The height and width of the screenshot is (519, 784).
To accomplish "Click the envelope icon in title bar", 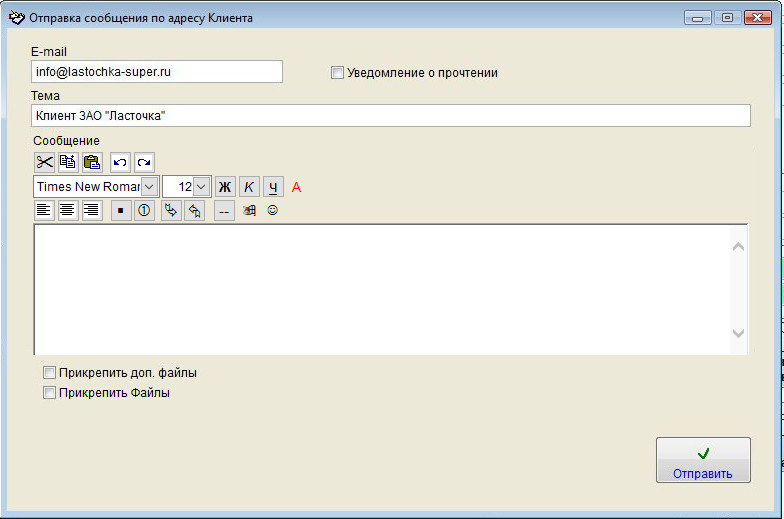I will (16, 18).
